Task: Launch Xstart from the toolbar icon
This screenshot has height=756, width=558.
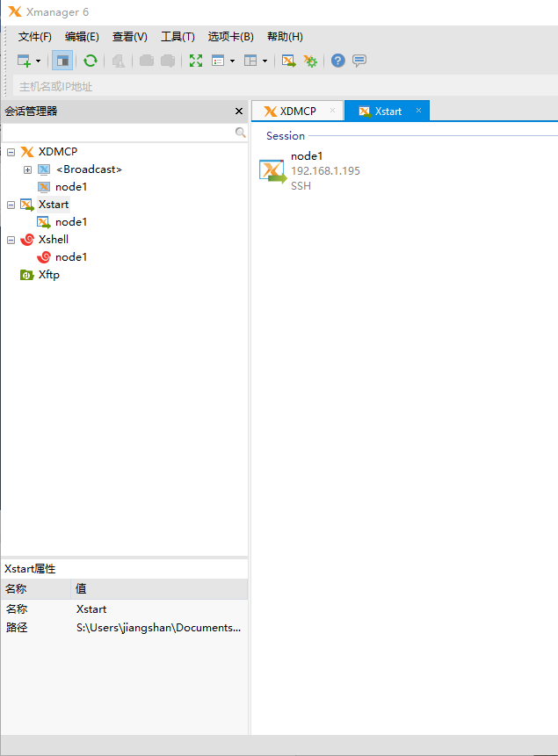Action: [x=288, y=61]
